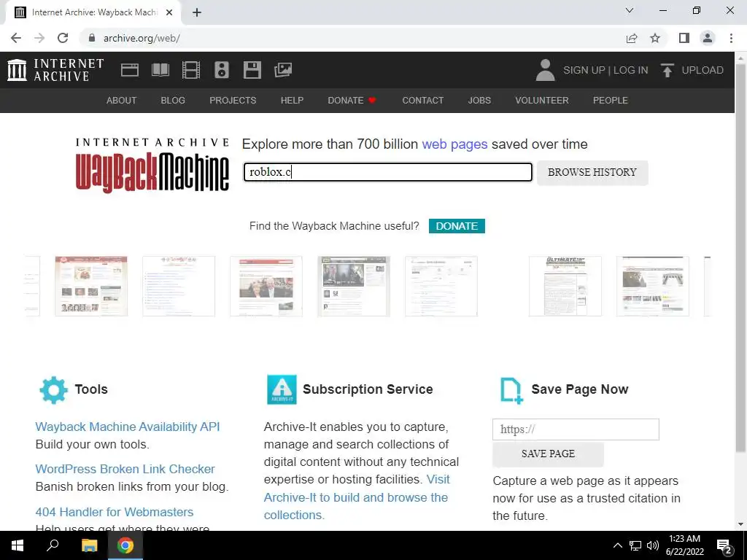Viewport: 747px width, 560px height.
Task: Open 404 Handler for Webmasters link
Action: (115, 512)
